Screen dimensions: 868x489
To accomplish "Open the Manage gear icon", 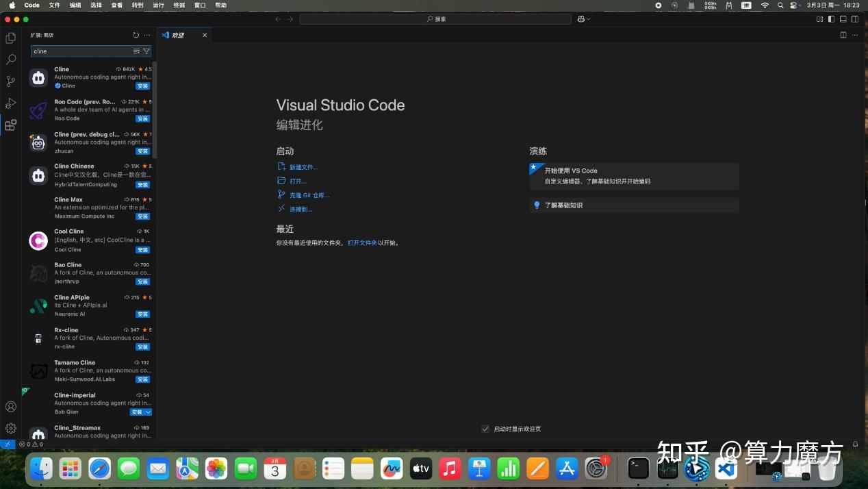I will click(x=10, y=427).
